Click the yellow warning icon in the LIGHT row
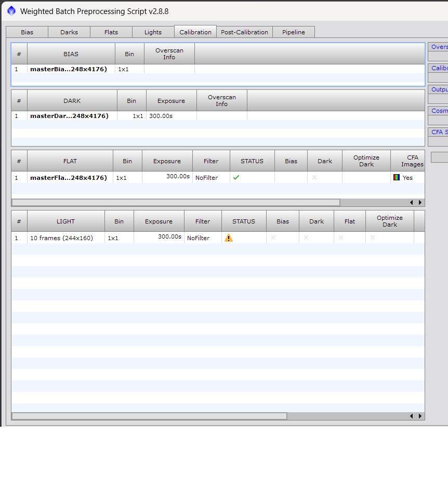 pos(229,238)
